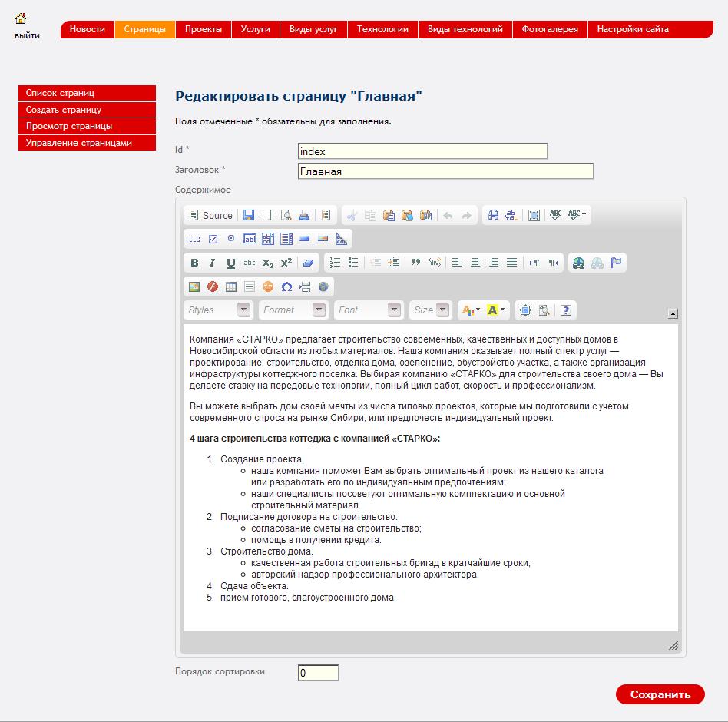Open the Replace icon
Viewport: 728px width, 722px height.
(x=511, y=215)
